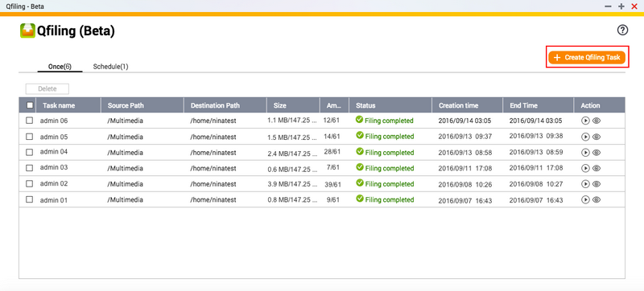Select the Once(6) tab
Viewport: 644px width, 291px height.
click(60, 67)
